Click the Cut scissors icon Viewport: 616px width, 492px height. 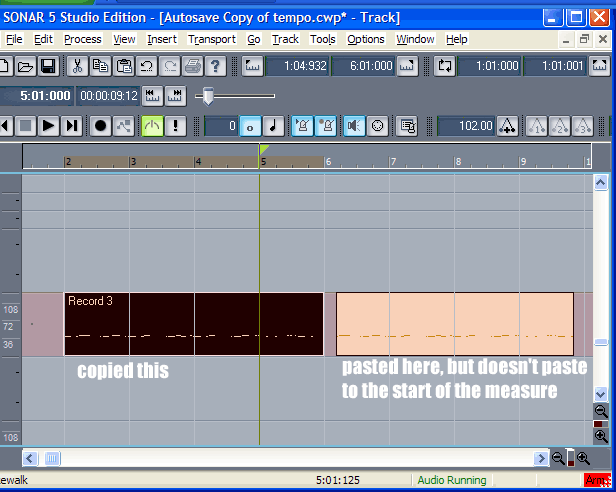pyautogui.click(x=76, y=65)
